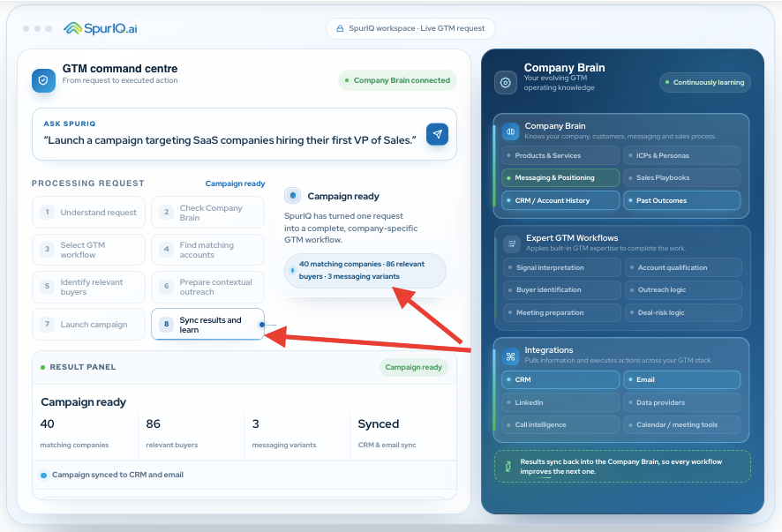This screenshot has height=532, width=782.
Task: Select the Products & Services chip
Action: pos(560,155)
